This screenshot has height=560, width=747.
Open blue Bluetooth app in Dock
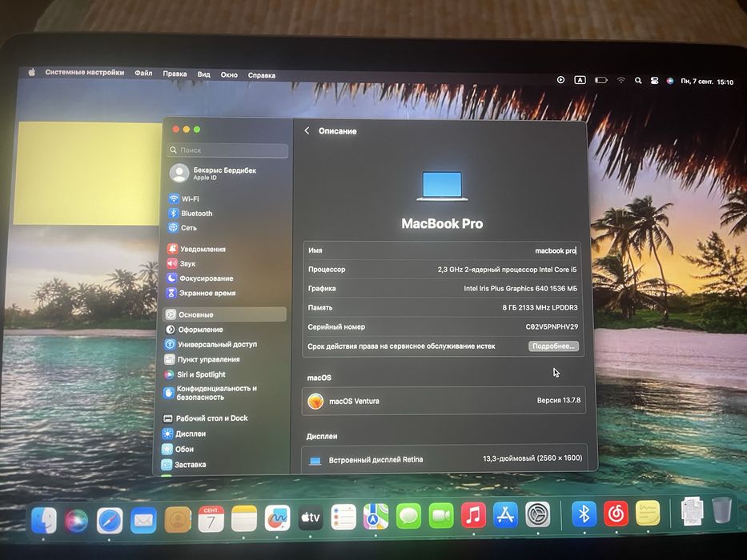tap(584, 514)
